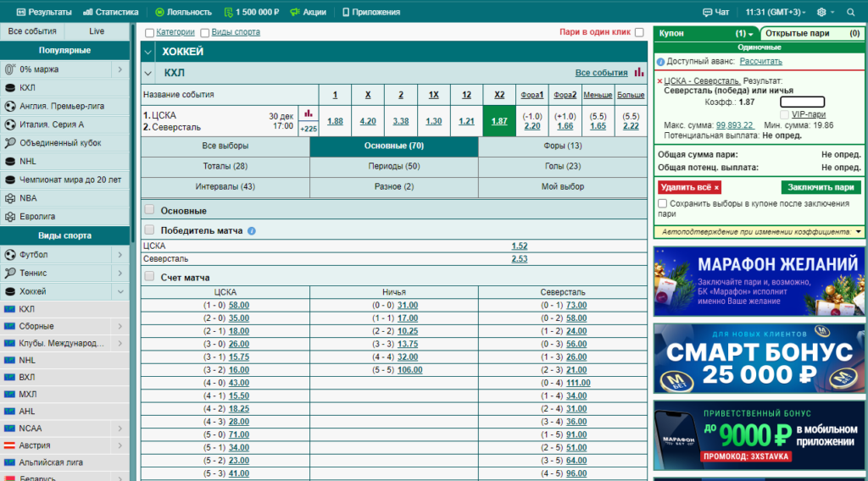Show info icon next to Победитель матча
Viewport: 868px width, 481px height.
[x=252, y=231]
